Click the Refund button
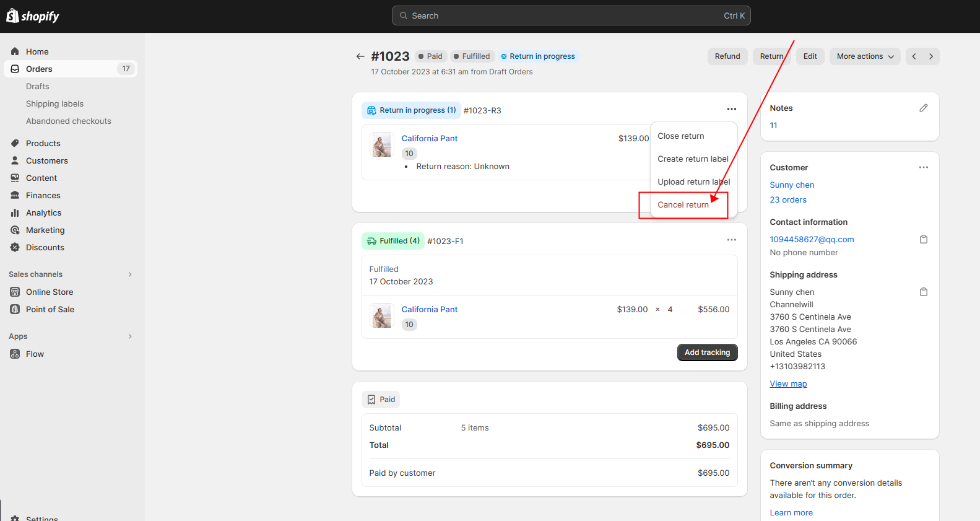 (x=727, y=56)
